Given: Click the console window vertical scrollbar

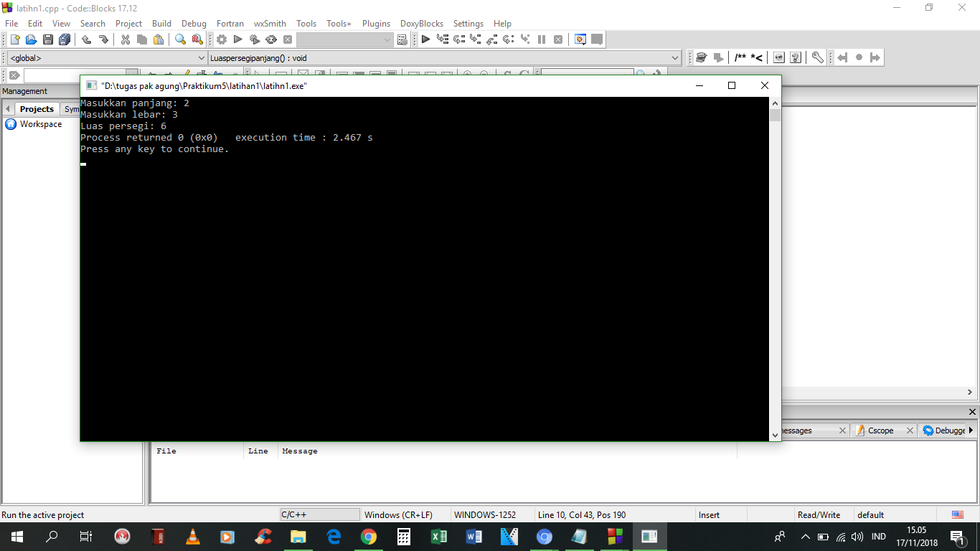Looking at the screenshot, I should [x=775, y=269].
